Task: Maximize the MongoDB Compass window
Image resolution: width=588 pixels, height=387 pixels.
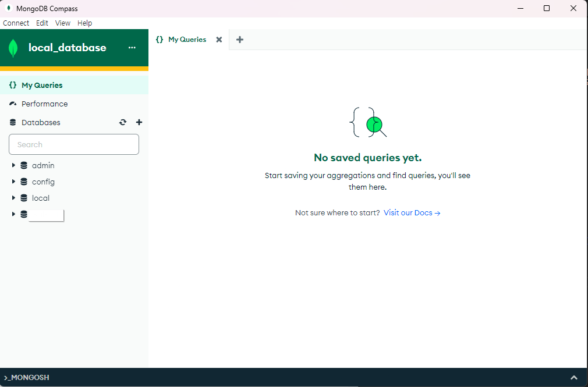Action: point(547,8)
